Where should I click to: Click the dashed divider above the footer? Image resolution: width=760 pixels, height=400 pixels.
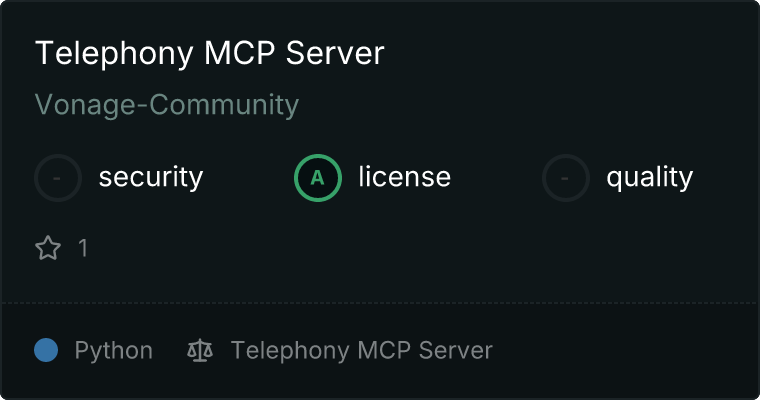click(380, 303)
